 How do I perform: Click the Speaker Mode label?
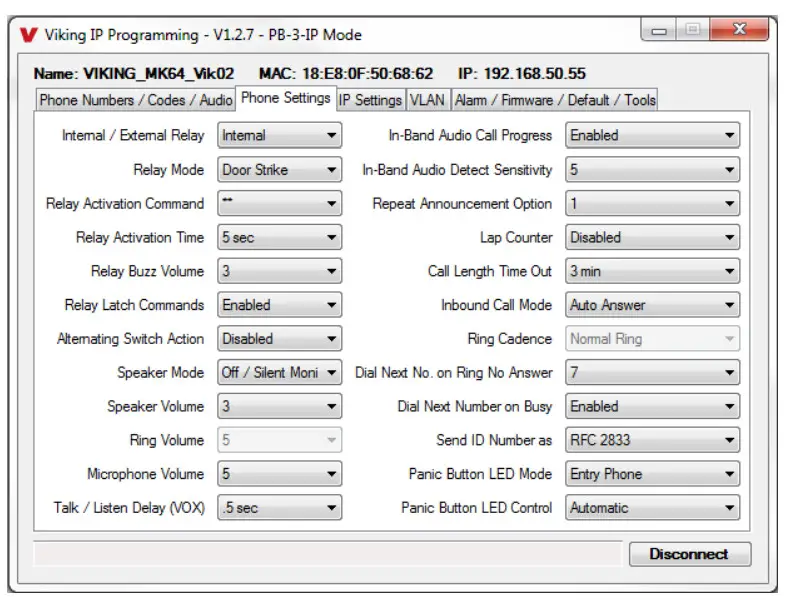coord(161,373)
